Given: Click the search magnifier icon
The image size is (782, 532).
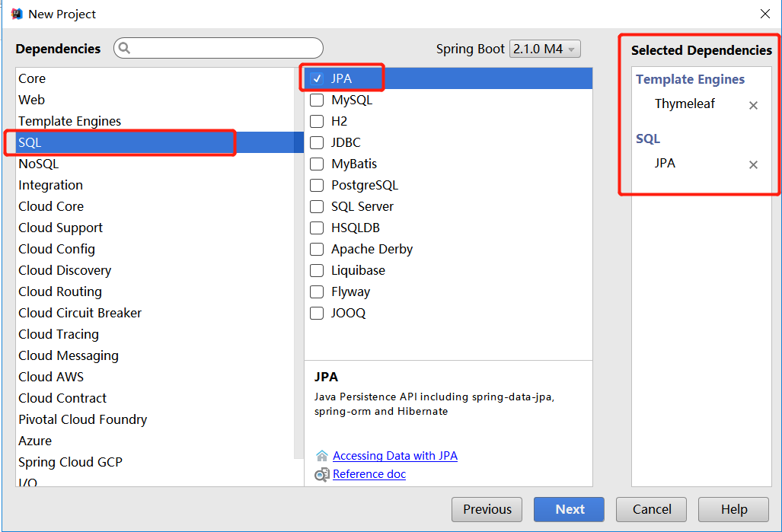Looking at the screenshot, I should [125, 48].
